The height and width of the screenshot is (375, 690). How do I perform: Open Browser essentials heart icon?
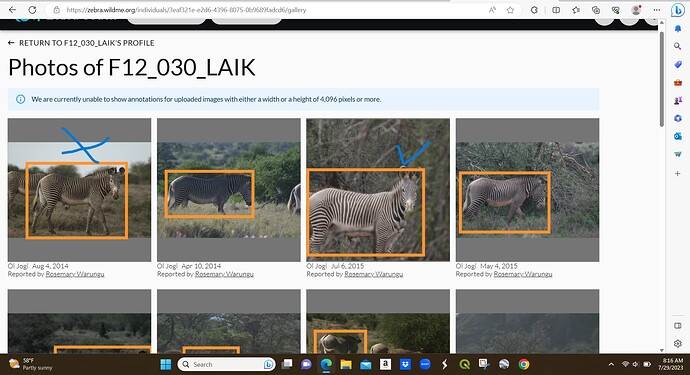pyautogui.click(x=616, y=10)
